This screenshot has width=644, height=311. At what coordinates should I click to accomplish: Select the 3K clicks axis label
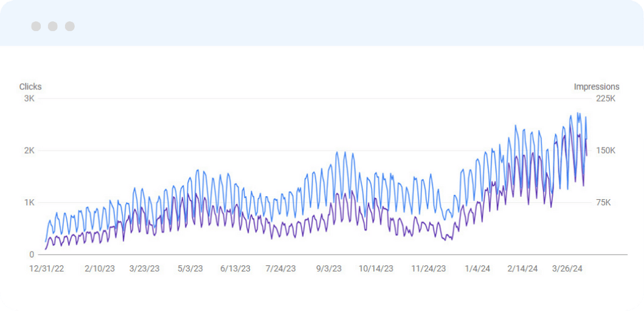[29, 98]
